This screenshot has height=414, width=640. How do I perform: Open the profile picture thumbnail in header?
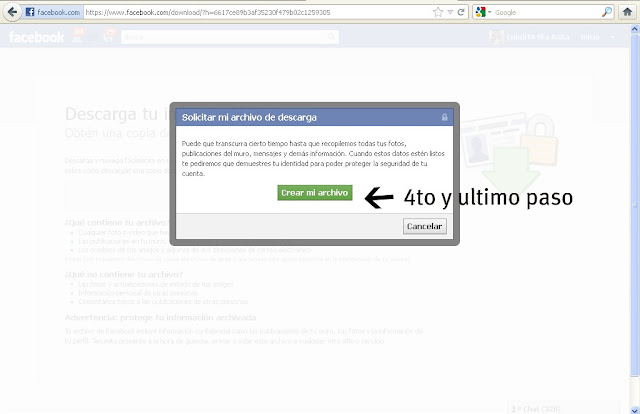[496, 37]
